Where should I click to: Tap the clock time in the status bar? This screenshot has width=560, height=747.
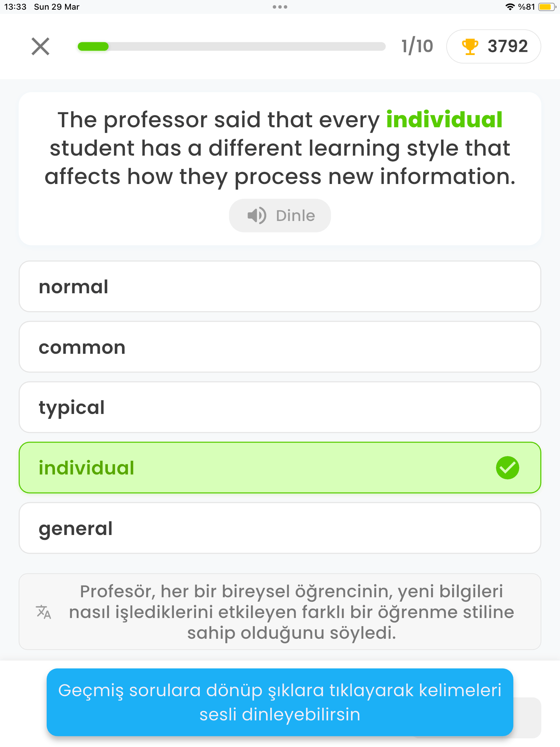15,7
